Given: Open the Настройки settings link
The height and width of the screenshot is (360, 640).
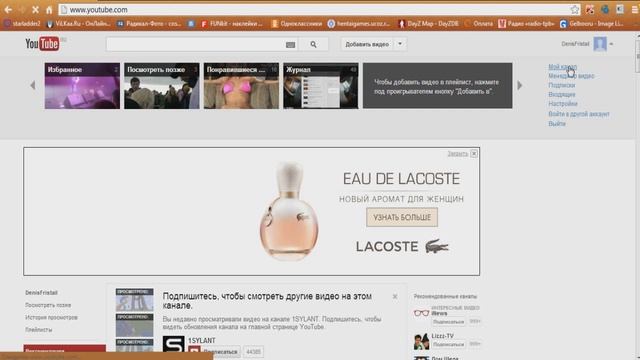Looking at the screenshot, I should (562, 104).
